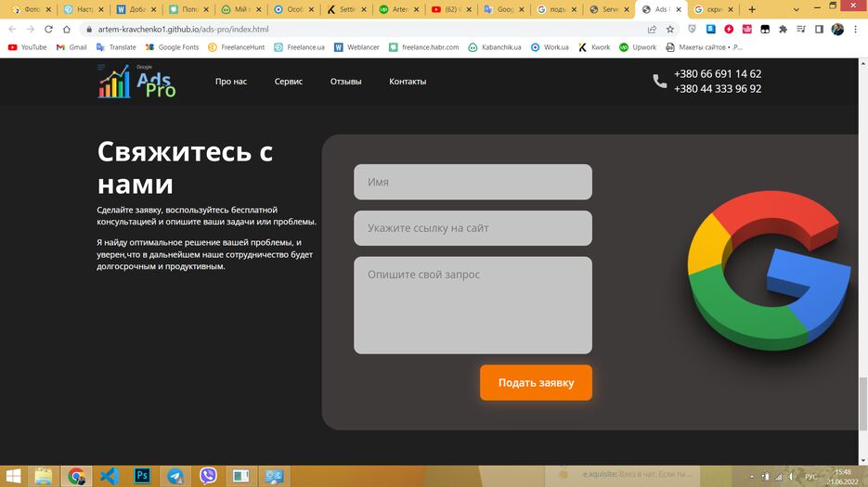
Task: Open the Chrome three-dot menu
Action: (855, 30)
